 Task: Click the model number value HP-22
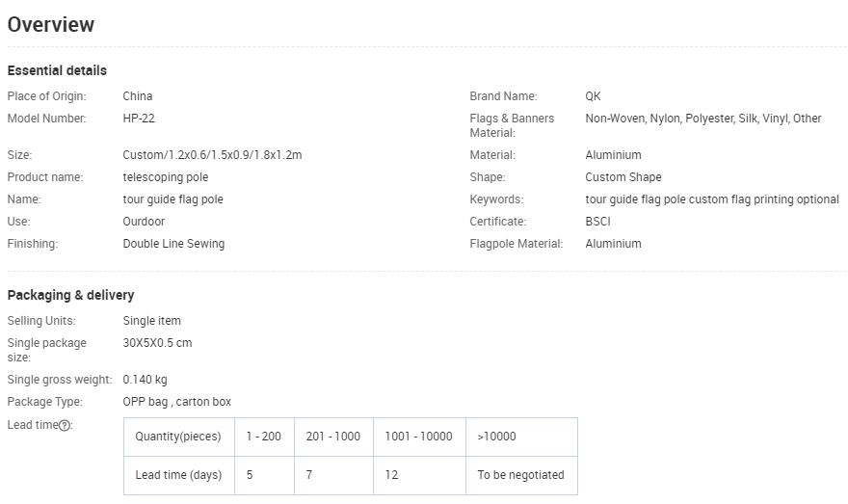click(x=139, y=119)
